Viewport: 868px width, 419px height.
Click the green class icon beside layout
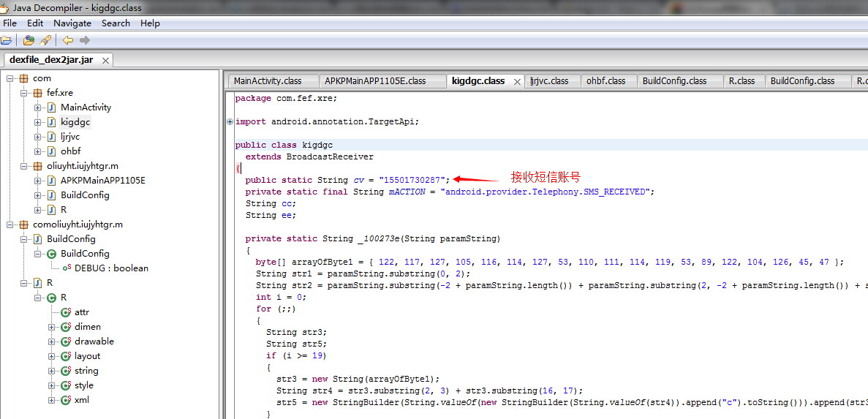(66, 356)
